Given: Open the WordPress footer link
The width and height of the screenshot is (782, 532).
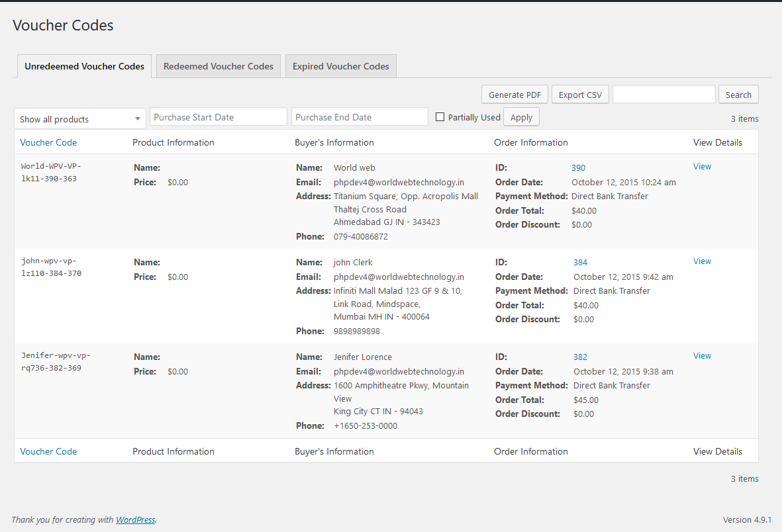Looking at the screenshot, I should click(136, 520).
